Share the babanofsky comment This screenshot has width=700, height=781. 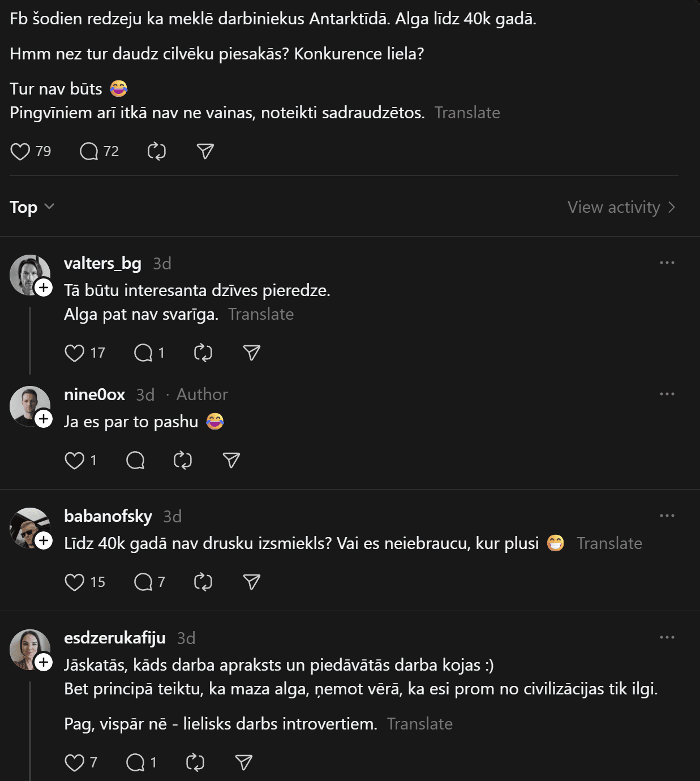[251, 582]
